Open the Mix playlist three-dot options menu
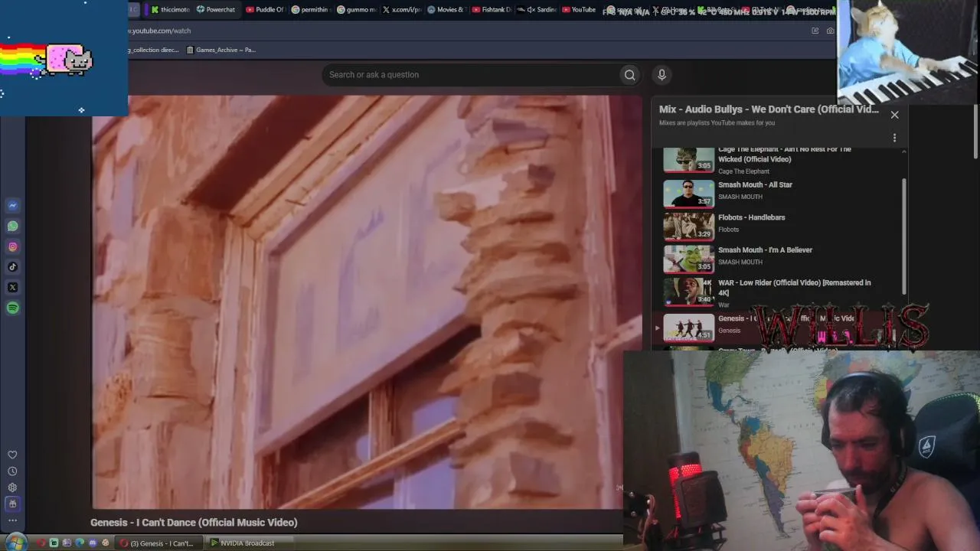The image size is (980, 551). click(x=894, y=138)
